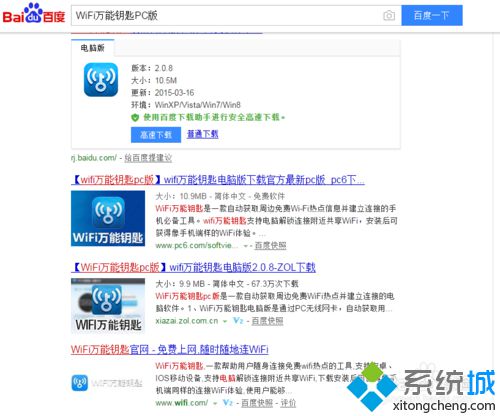500x416 pixels.
Task: Open WiFi万能钥匙官网 result title
Action: [x=170, y=350]
